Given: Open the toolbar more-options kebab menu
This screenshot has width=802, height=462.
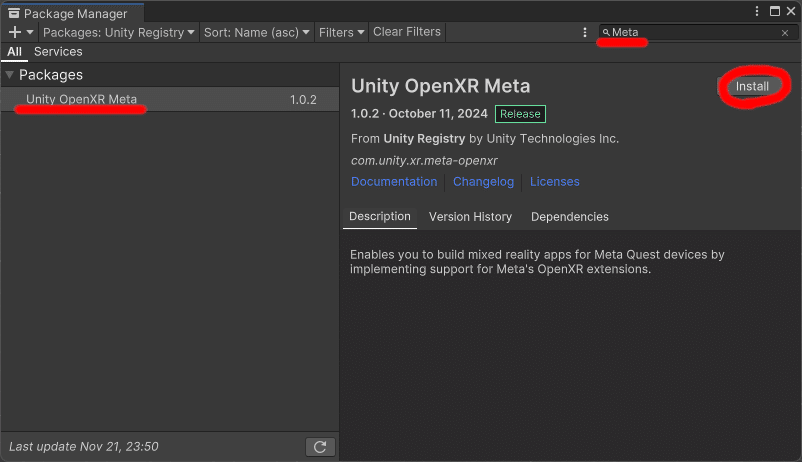Looking at the screenshot, I should click(x=585, y=32).
